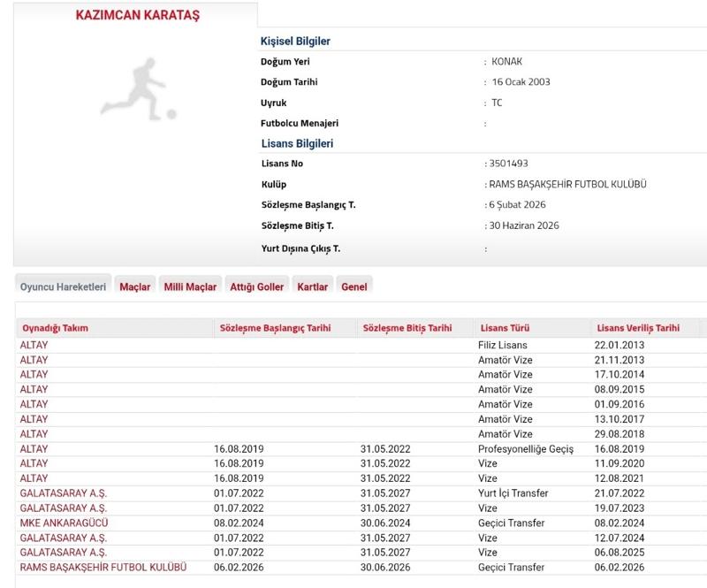The image size is (707, 588).
Task: Open GALATASARAY A.Ş. link in Yurt İçi Transfer row
Action: click(x=63, y=493)
